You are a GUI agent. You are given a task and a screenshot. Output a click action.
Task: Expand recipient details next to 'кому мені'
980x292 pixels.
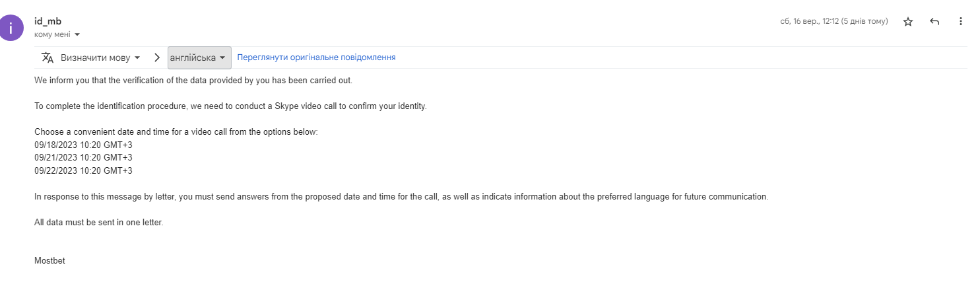pos(77,34)
